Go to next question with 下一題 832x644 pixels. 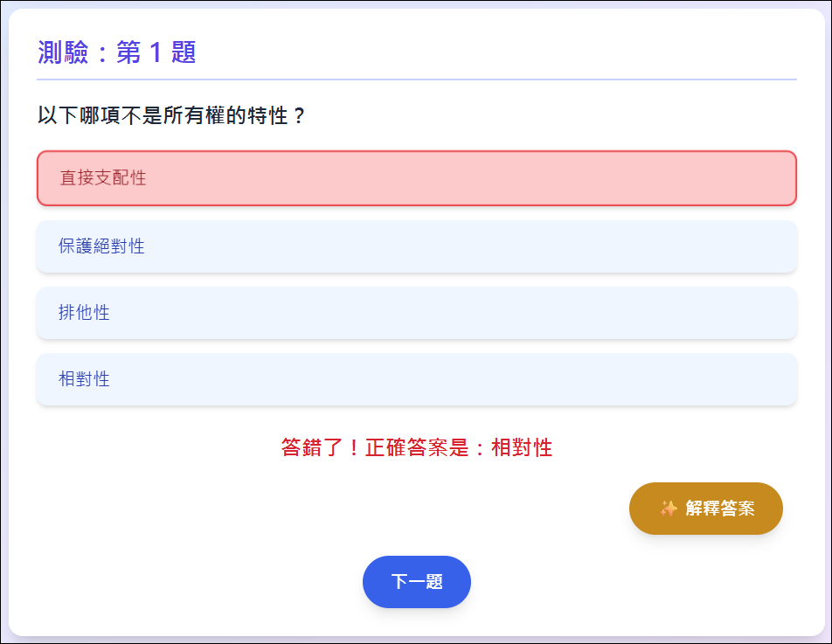tap(417, 582)
